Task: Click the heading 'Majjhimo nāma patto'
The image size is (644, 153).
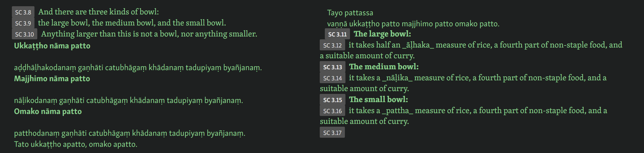Action: pos(52,79)
